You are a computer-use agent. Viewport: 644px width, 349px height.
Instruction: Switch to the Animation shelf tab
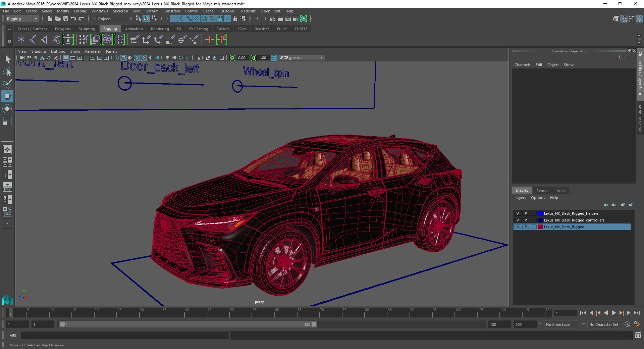pyautogui.click(x=134, y=29)
